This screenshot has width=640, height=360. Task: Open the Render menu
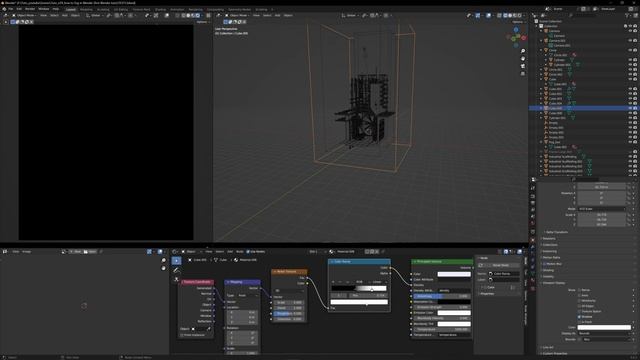30,9
